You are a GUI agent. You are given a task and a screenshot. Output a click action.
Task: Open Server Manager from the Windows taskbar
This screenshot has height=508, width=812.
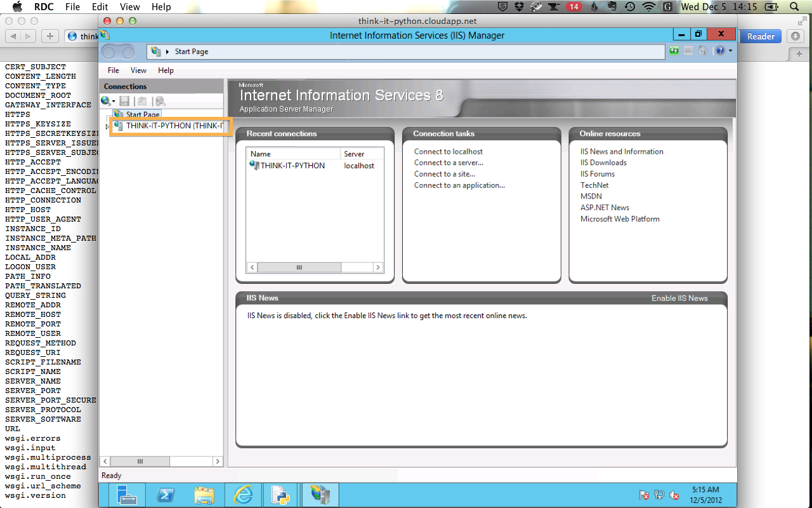[128, 495]
